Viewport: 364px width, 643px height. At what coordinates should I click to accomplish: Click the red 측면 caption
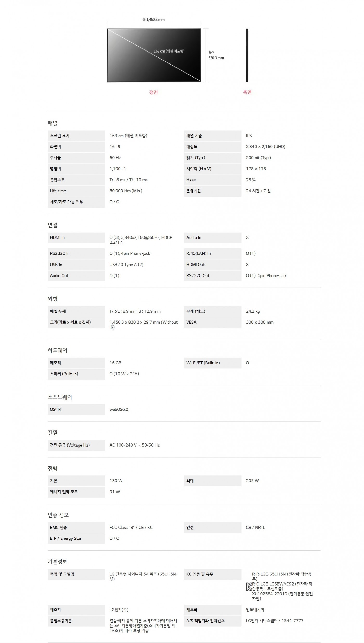pyautogui.click(x=247, y=92)
